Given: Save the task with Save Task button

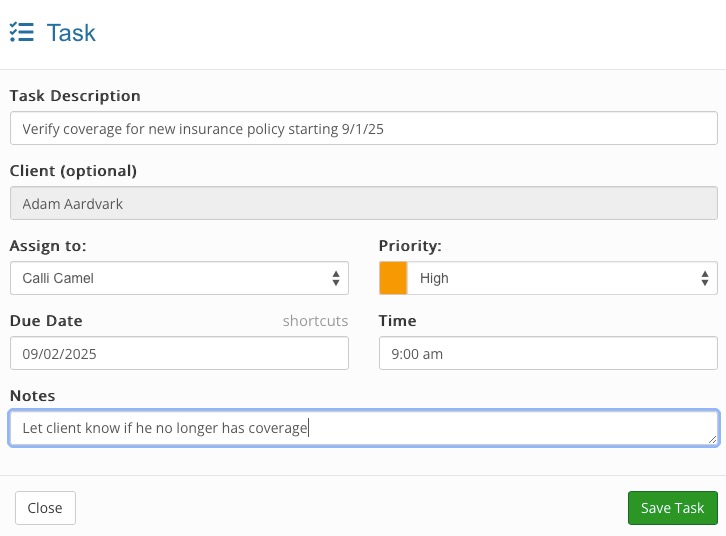Looking at the screenshot, I should point(673,508).
